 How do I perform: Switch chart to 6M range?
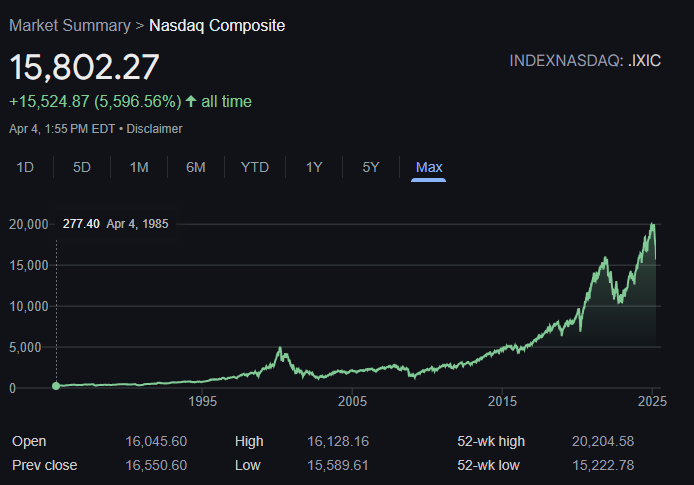tap(196, 167)
